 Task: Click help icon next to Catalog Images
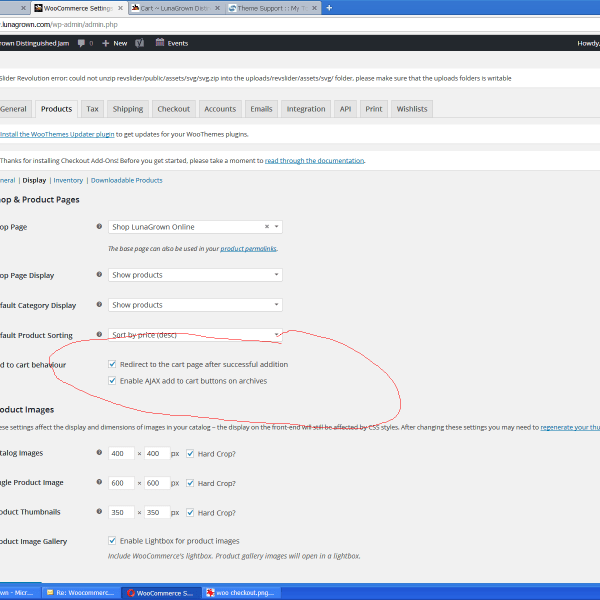(99, 452)
